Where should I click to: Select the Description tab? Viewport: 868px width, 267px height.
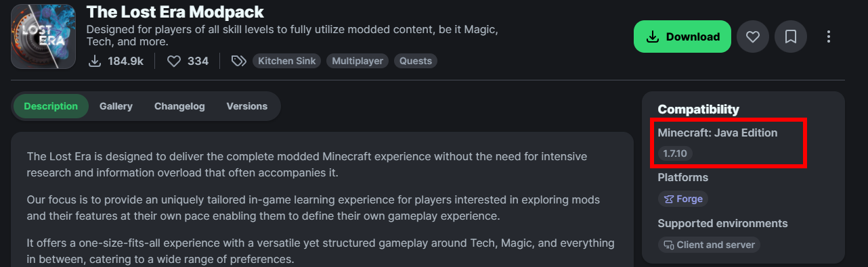pyautogui.click(x=51, y=106)
